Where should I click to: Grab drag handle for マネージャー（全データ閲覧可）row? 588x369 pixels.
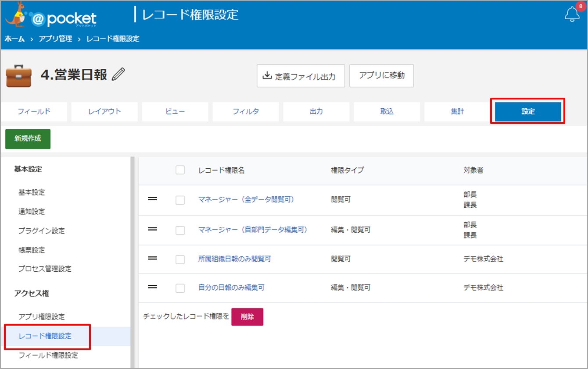[152, 199]
